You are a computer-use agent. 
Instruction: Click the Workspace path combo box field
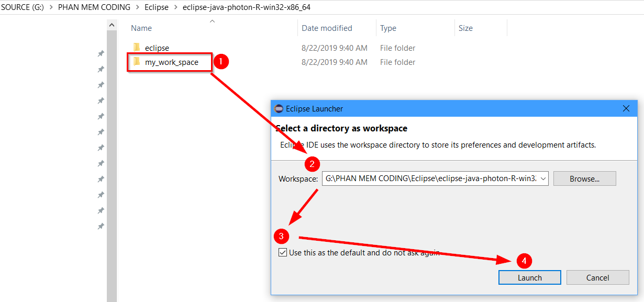[x=435, y=178]
